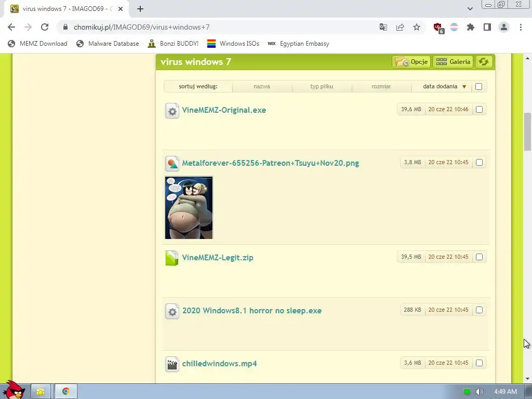Open the chilledwindows.mp4 file link

[x=219, y=363]
